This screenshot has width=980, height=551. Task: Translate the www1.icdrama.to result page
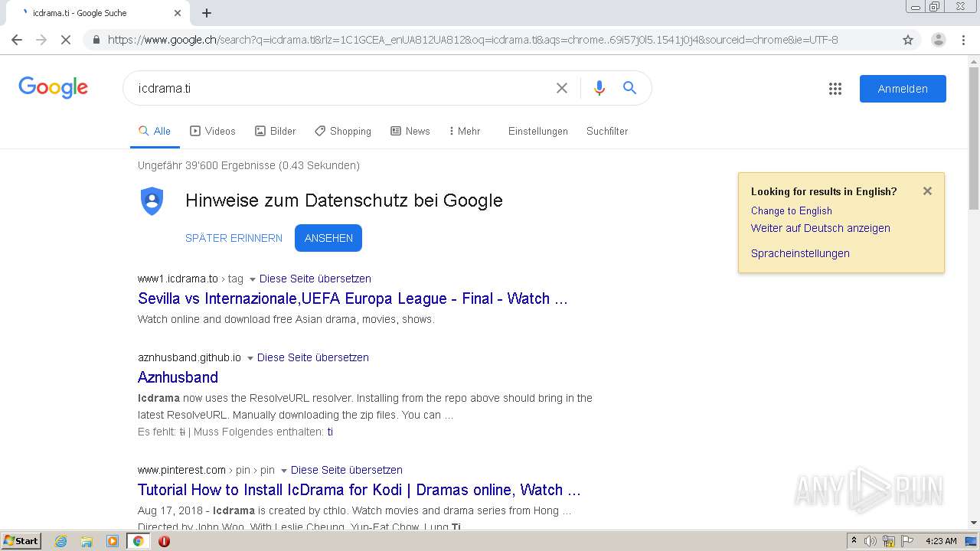(x=315, y=279)
